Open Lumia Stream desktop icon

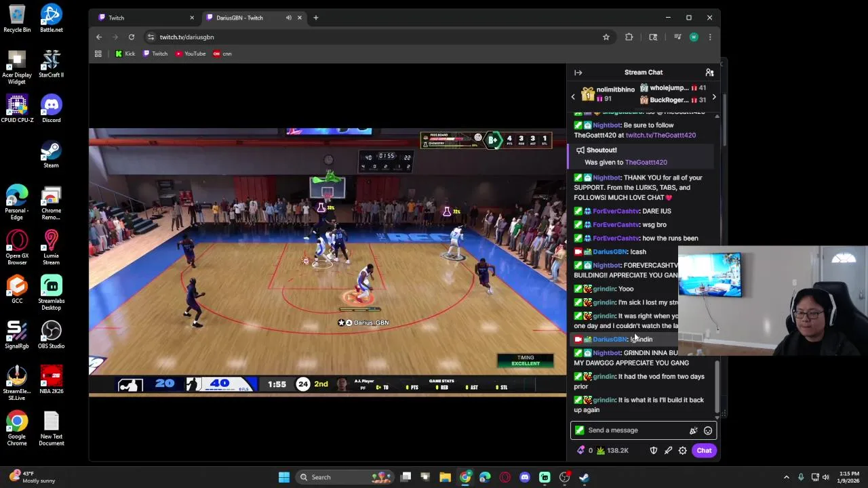coord(51,248)
